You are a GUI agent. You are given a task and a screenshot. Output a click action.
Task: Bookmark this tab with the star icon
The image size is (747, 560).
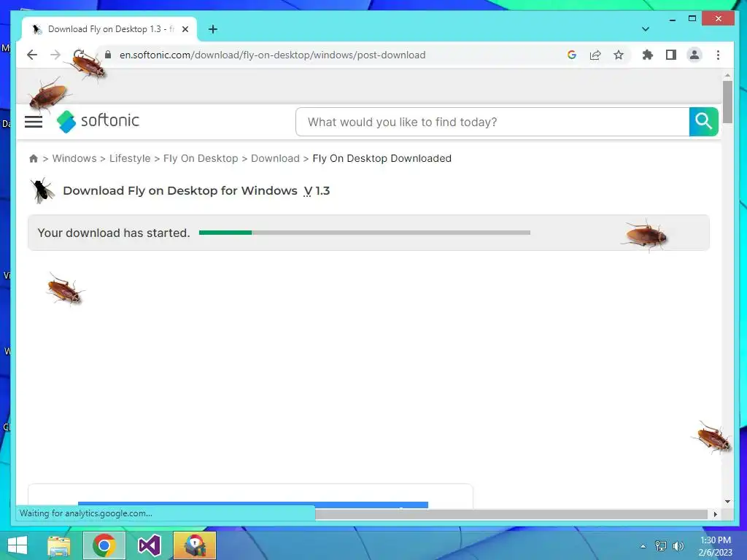click(619, 55)
